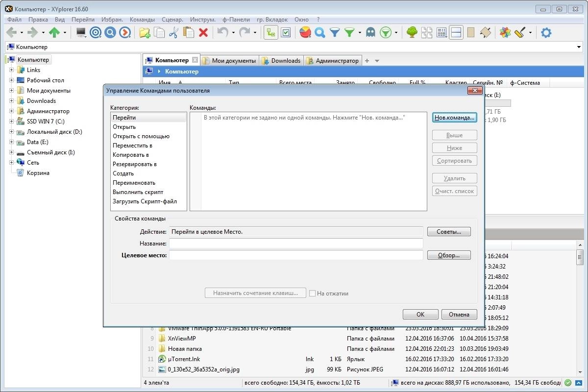This screenshot has width=588, height=392.
Task: Toggle the dual pane toolbar icon
Action: [456, 33]
